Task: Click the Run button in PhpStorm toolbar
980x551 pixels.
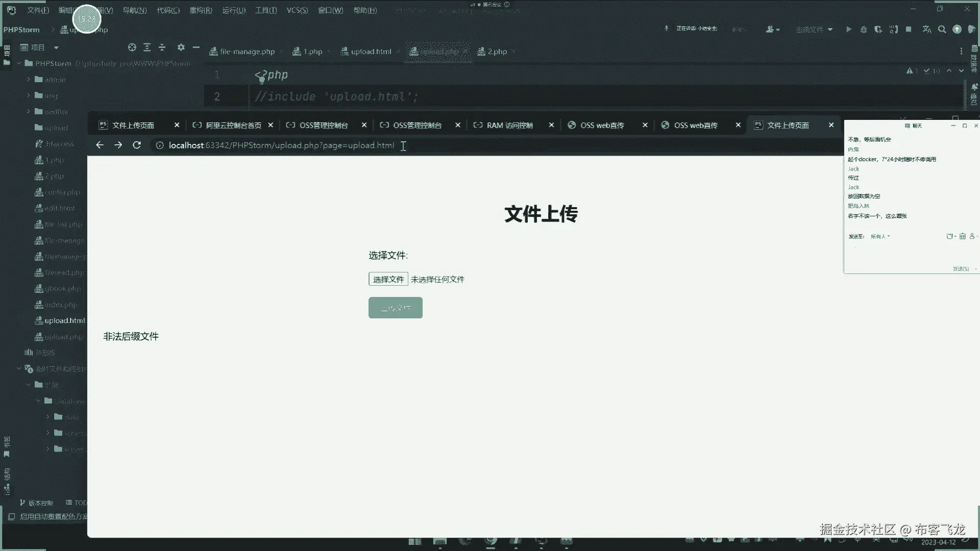Action: [x=848, y=30]
